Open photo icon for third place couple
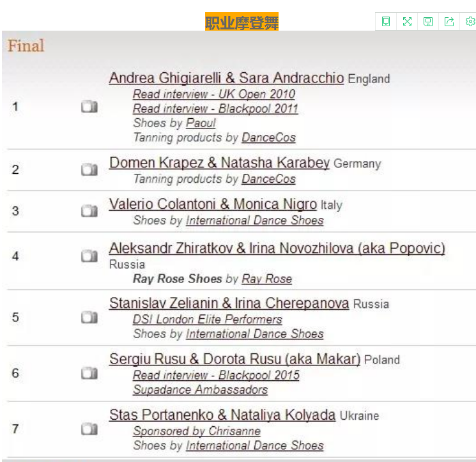 click(x=89, y=211)
